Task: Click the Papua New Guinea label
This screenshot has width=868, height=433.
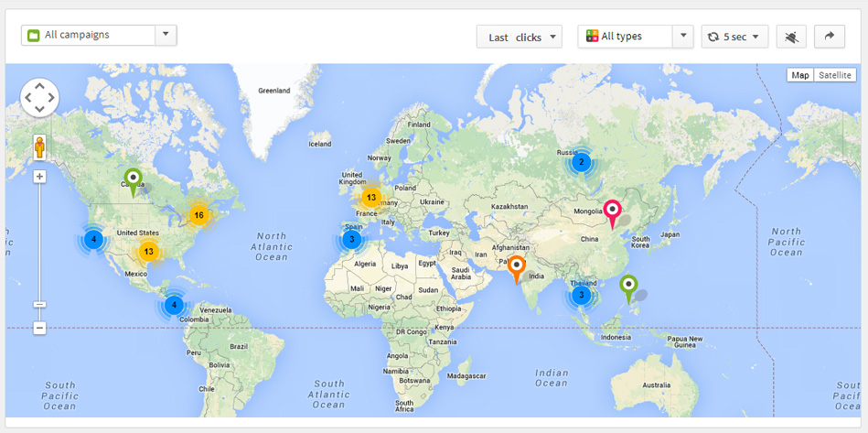Action: 685,342
